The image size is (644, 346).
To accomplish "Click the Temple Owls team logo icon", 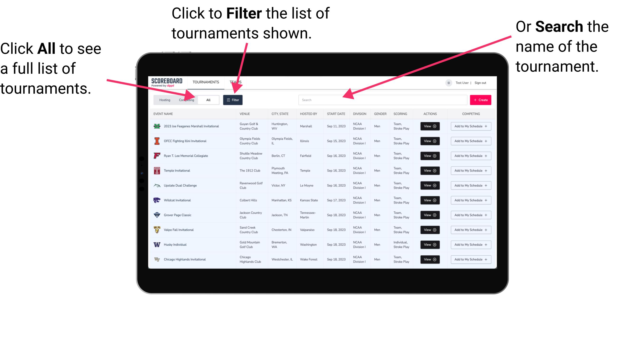I will click(x=156, y=171).
